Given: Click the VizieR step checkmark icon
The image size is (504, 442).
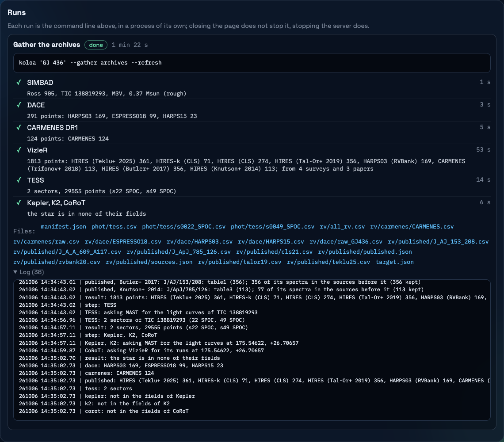Looking at the screenshot, I should [19, 150].
